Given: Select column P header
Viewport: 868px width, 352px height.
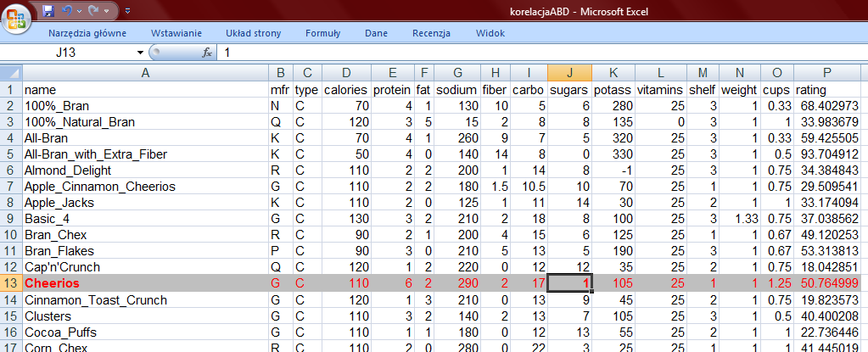Looking at the screenshot, I should click(827, 73).
